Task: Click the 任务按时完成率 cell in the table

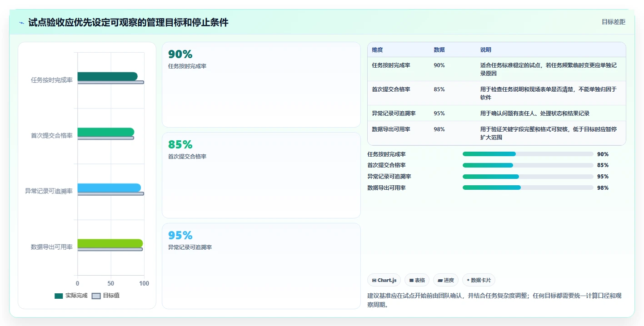Action: [391, 65]
